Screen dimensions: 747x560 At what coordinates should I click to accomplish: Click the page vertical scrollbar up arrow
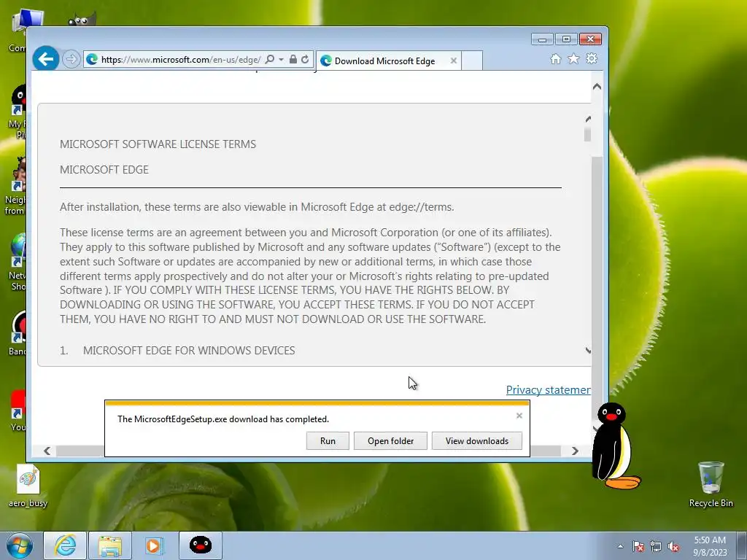[597, 87]
